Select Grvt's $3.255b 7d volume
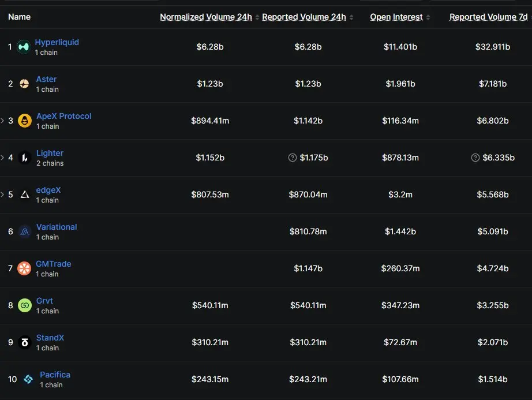The width and height of the screenshot is (532, 400). (493, 306)
